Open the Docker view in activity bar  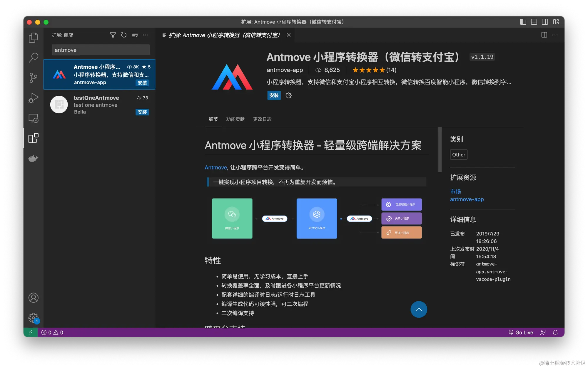pyautogui.click(x=33, y=158)
